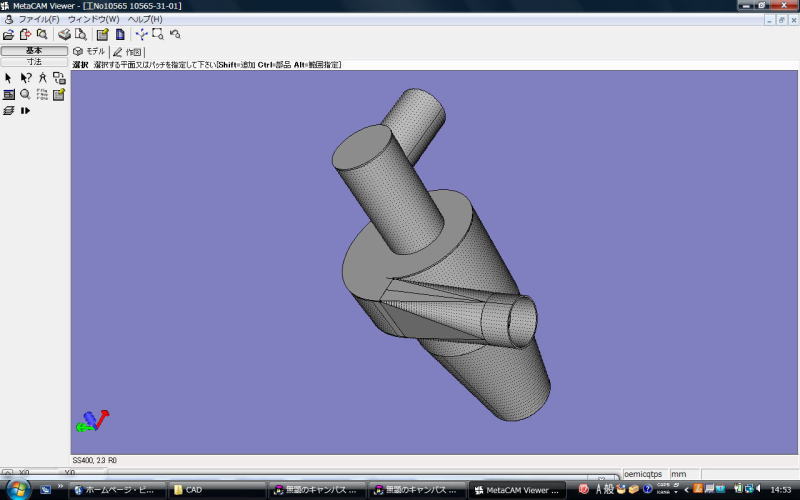This screenshot has height=500, width=800.
Task: Click the stacked layers icon
Action: (x=9, y=110)
